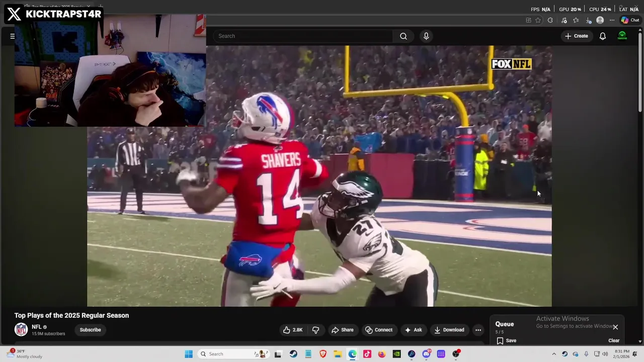Open YouTube notifications bell
The width and height of the screenshot is (644, 362).
(x=602, y=36)
